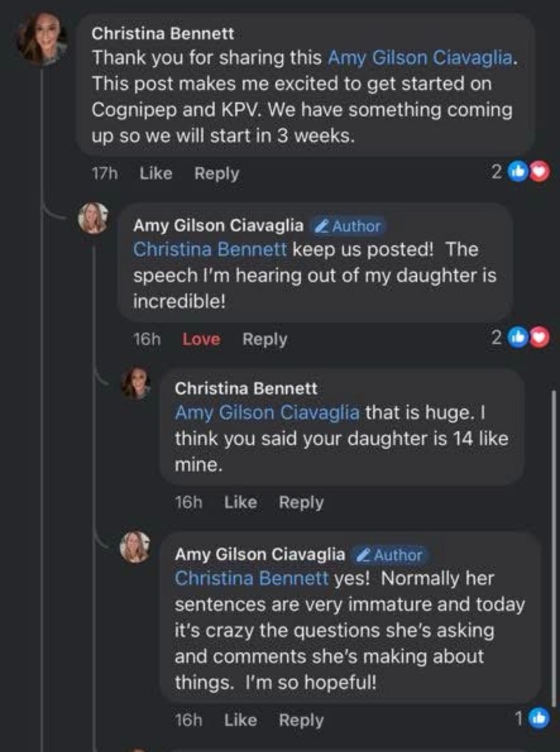The height and width of the screenshot is (752, 560).
Task: Open Amy Gilson Ciavaglia's avatar on first reply
Action: (x=93, y=218)
